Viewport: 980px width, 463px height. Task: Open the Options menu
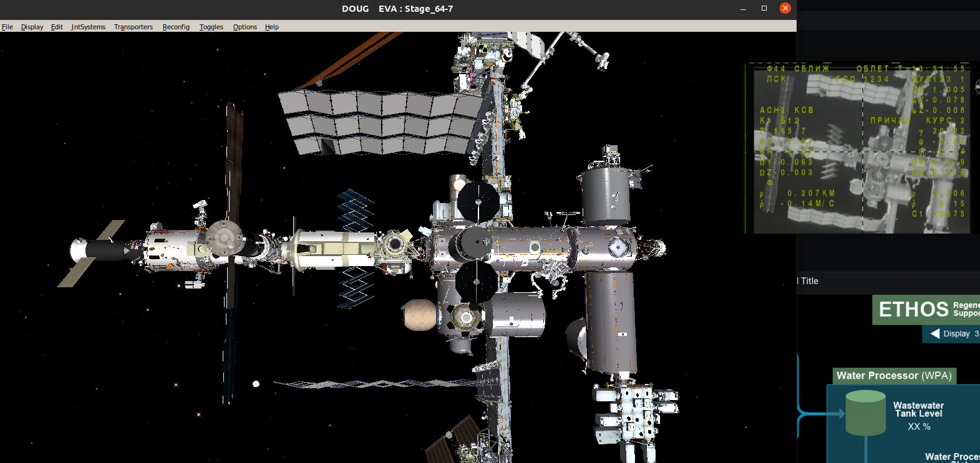pos(245,27)
